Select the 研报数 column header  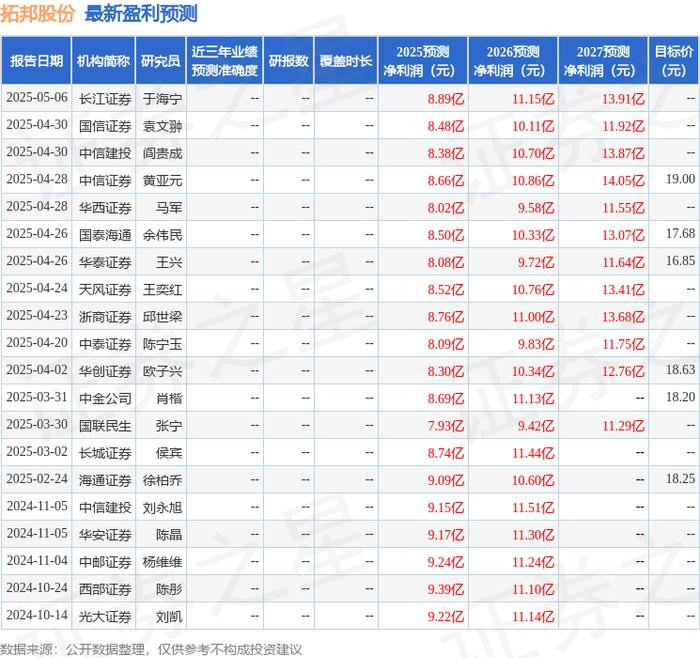[288, 61]
